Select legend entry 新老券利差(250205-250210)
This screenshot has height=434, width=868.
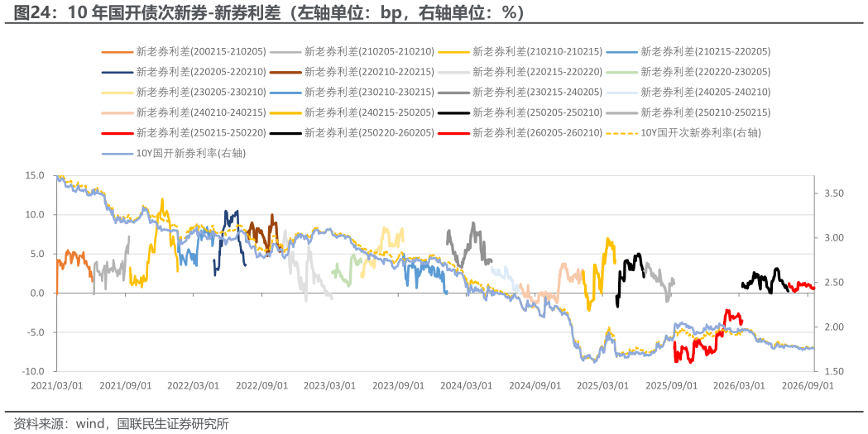[520, 112]
